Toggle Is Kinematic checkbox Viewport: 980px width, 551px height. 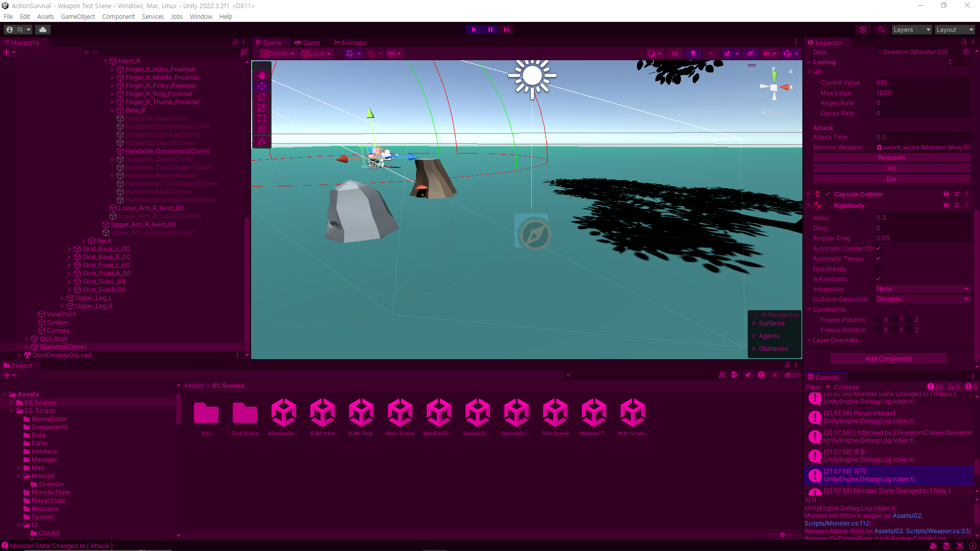click(x=878, y=279)
